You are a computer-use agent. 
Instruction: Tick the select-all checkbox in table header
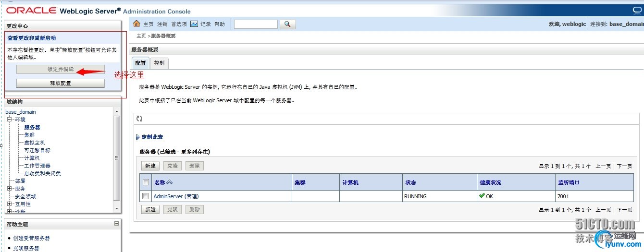tap(146, 182)
